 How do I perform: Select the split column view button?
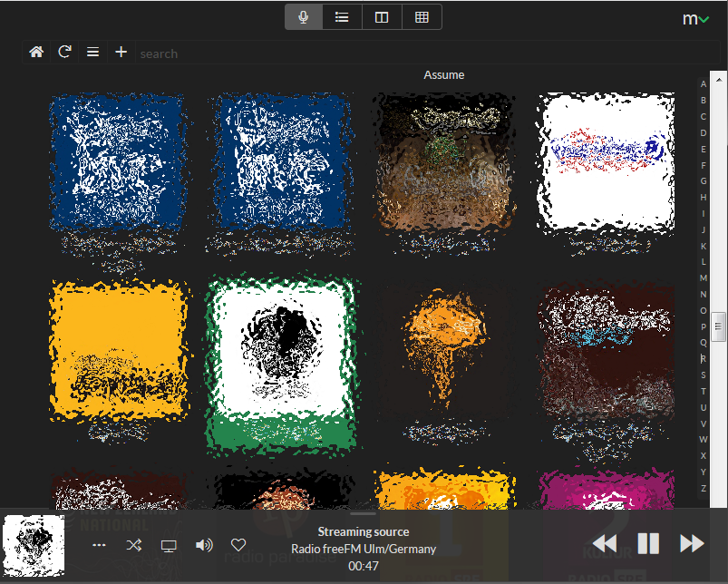[x=382, y=17]
